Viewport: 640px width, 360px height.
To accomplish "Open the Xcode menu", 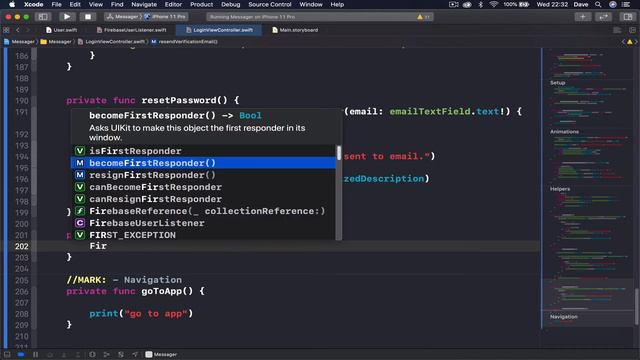I will tap(33, 4).
